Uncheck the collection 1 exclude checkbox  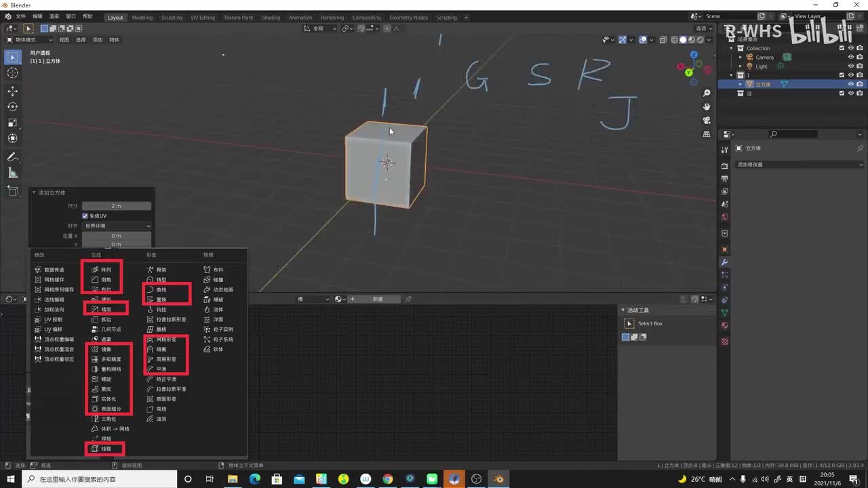tap(842, 75)
